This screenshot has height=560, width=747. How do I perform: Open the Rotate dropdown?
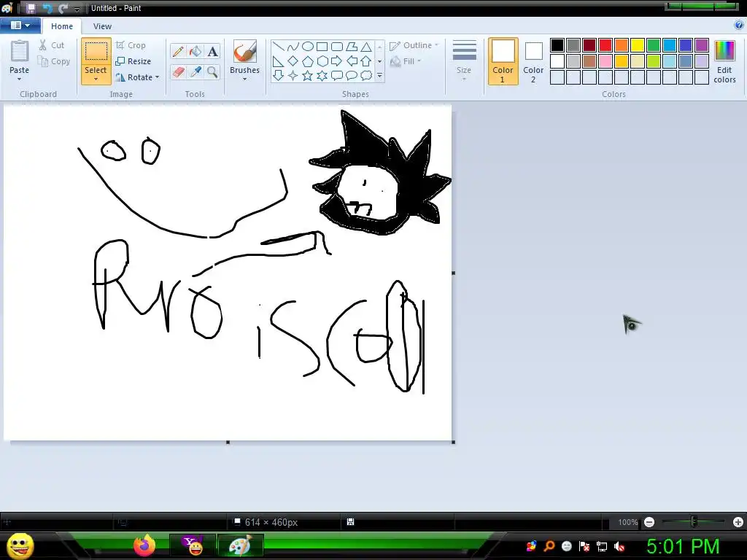[137, 77]
